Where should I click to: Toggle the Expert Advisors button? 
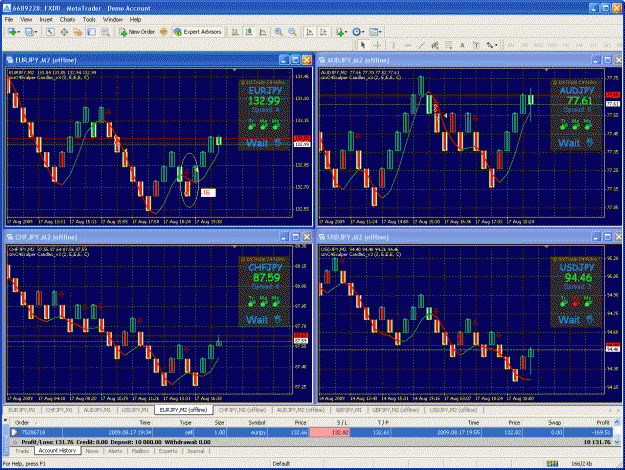197,32
